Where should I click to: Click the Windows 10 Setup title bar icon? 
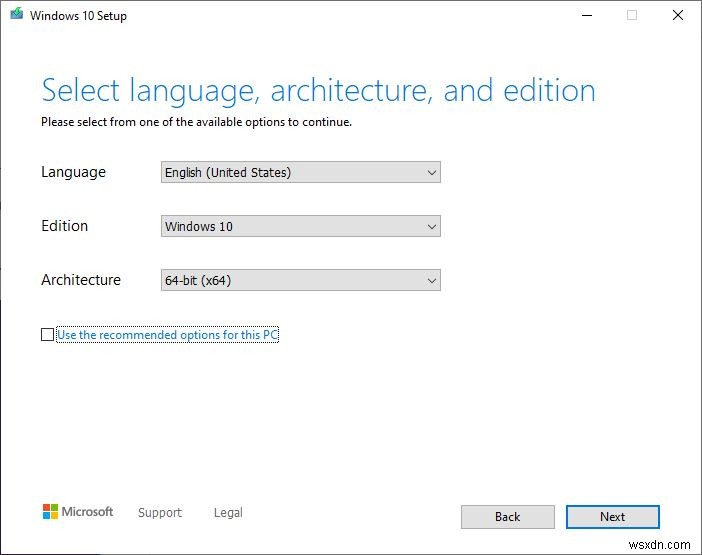17,14
